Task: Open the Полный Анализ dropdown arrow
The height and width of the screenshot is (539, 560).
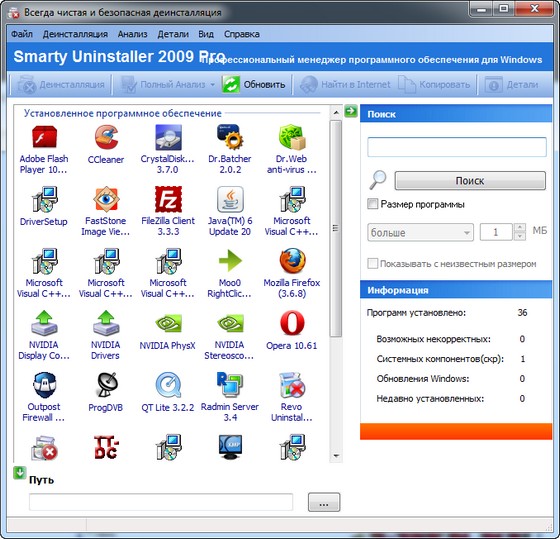Action: 212,85
